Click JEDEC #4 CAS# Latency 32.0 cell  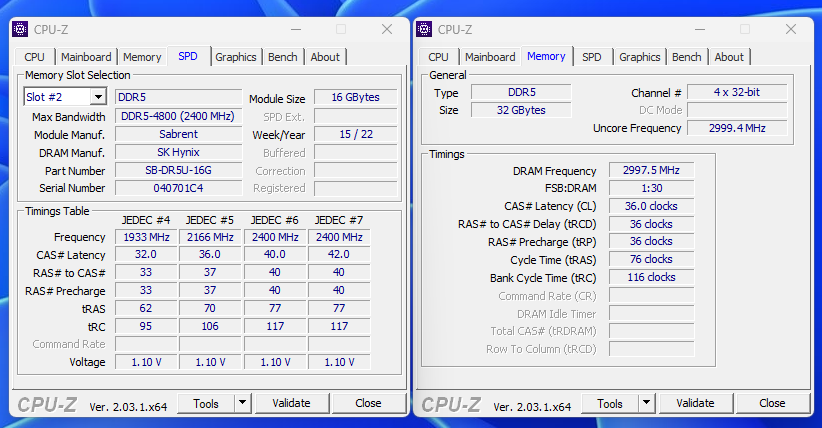pyautogui.click(x=146, y=254)
